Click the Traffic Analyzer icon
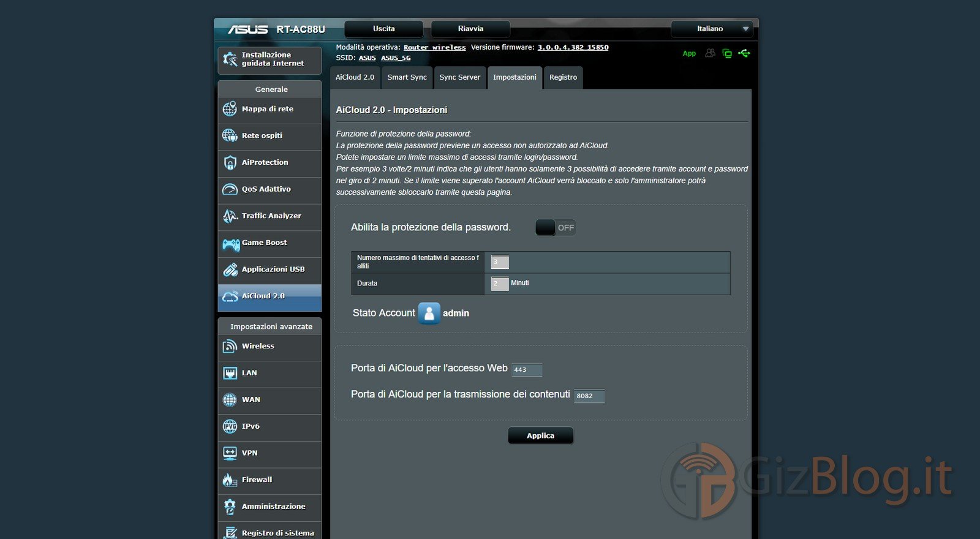Image resolution: width=980 pixels, height=539 pixels. (x=230, y=216)
